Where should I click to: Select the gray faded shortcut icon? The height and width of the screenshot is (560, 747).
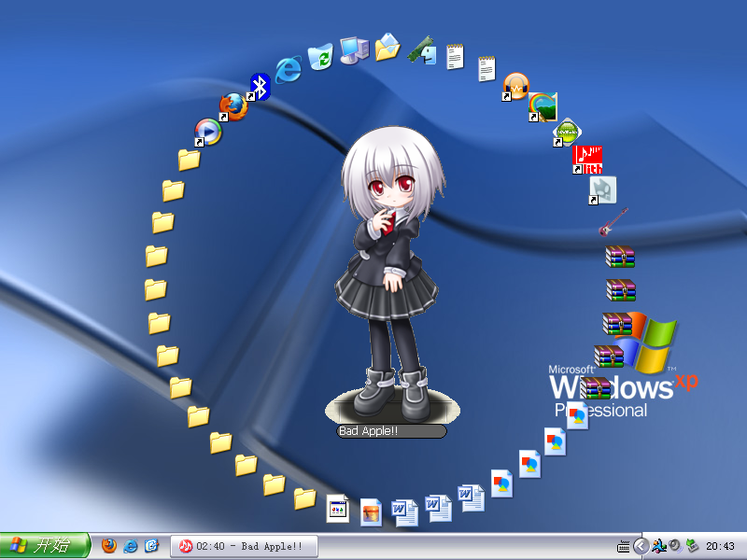tap(602, 190)
